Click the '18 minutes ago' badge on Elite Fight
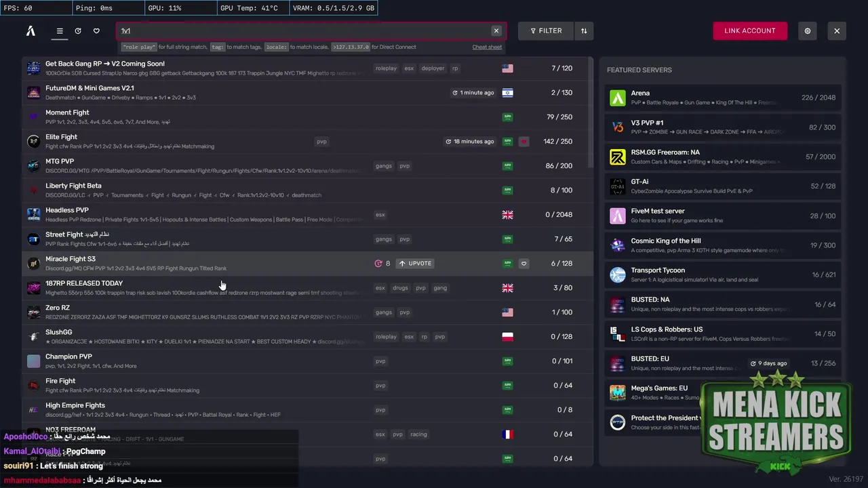This screenshot has height=488, width=868. pyautogui.click(x=469, y=142)
